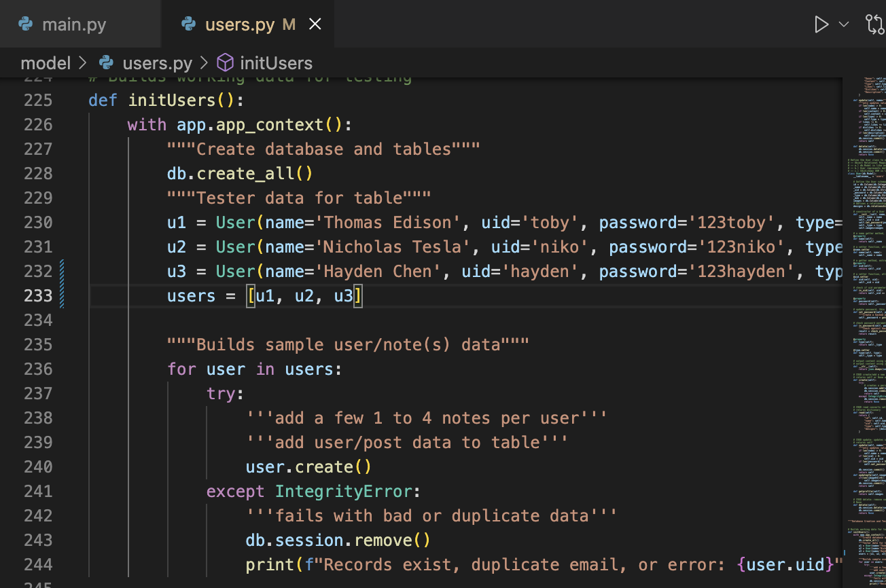Open the run options dropdown arrow
This screenshot has height=588, width=886.
(844, 24)
